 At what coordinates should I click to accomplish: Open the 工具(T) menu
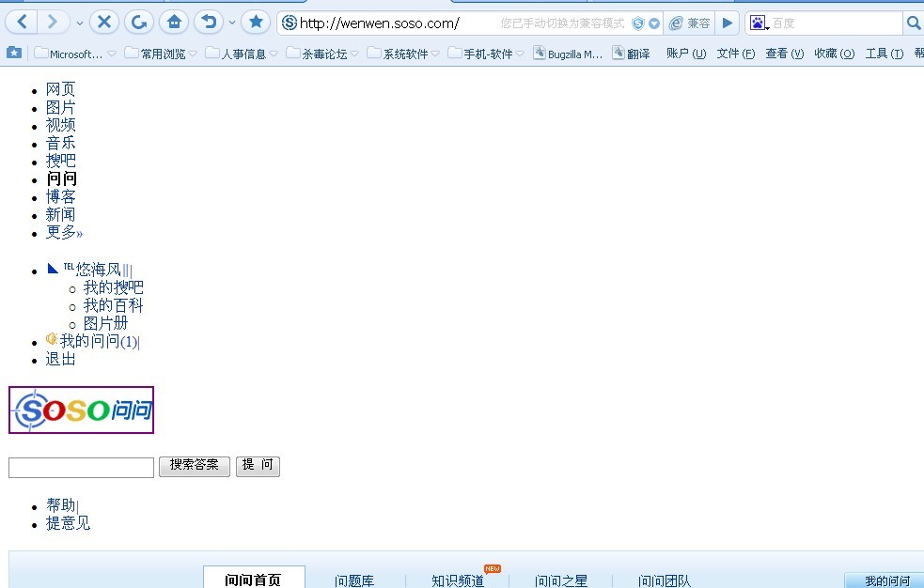(x=884, y=54)
